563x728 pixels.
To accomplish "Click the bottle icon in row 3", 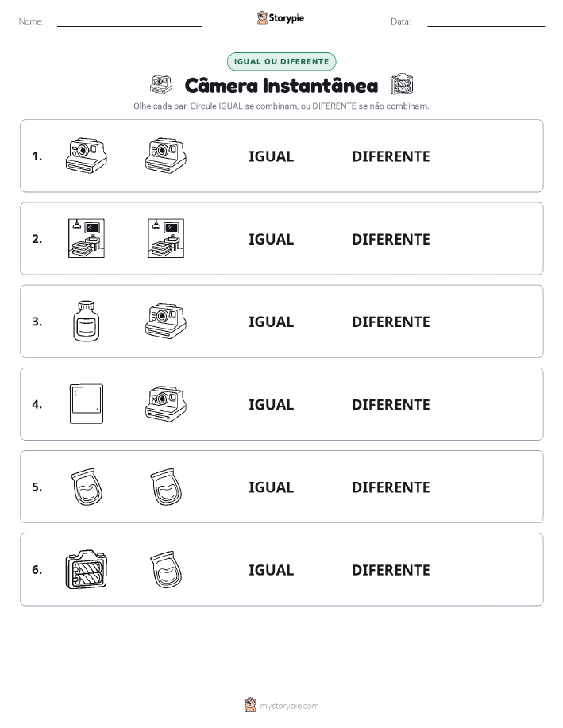I will [87, 321].
